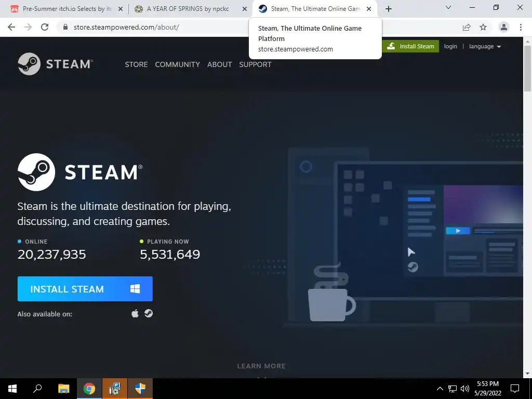Viewport: 532px width, 399px height.
Task: Click the 'Also available on:' text
Action: 45,314
